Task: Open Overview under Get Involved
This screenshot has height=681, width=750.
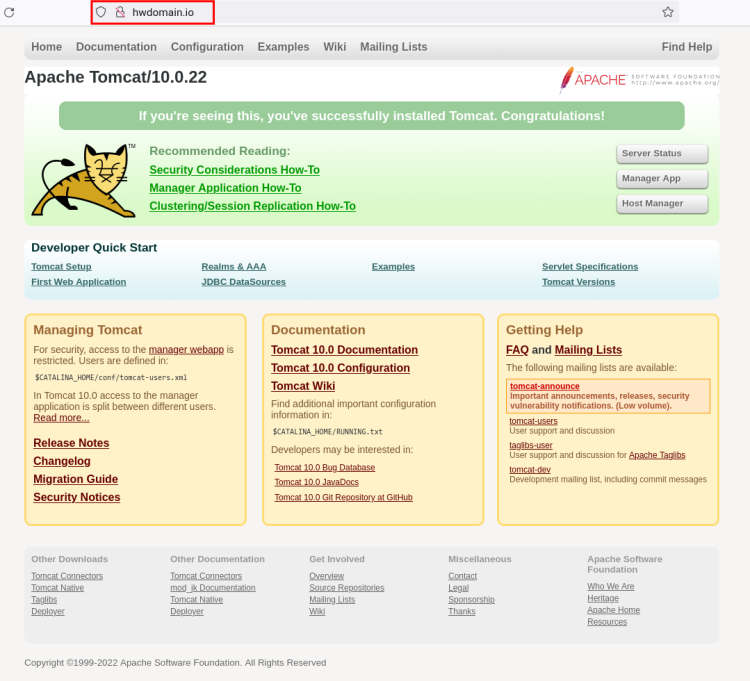Action: (327, 576)
